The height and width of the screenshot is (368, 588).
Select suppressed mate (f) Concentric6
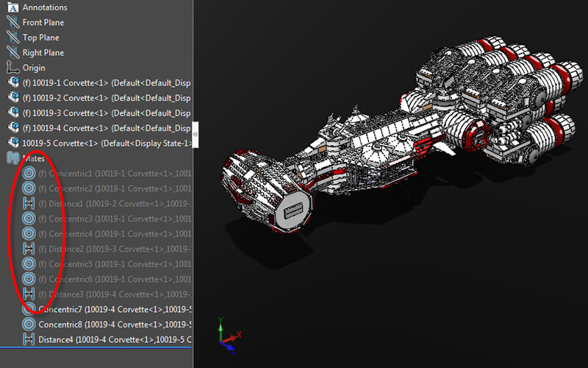115,279
